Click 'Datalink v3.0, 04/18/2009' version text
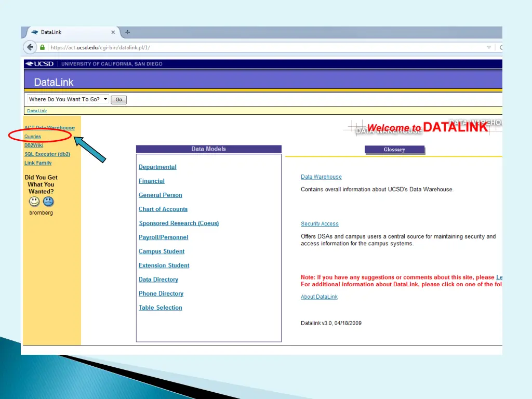This screenshot has height=399, width=532. coord(331,323)
